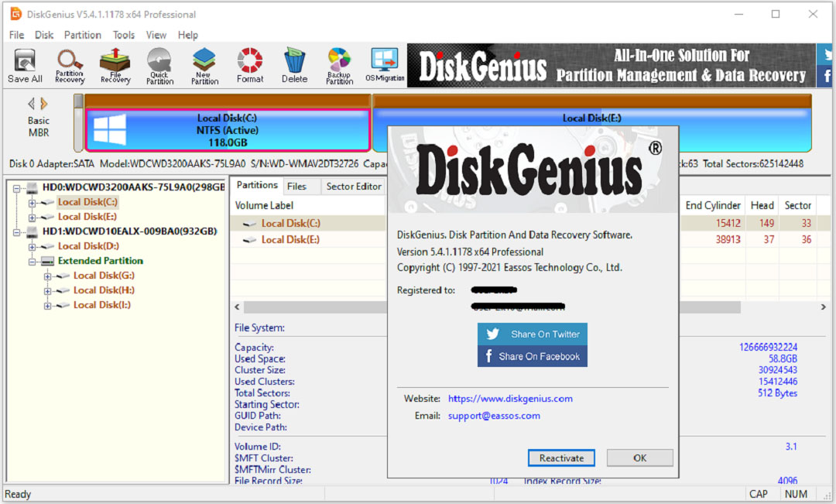
Task: Click cell value 15412 in End Cylinder
Action: [x=728, y=224]
